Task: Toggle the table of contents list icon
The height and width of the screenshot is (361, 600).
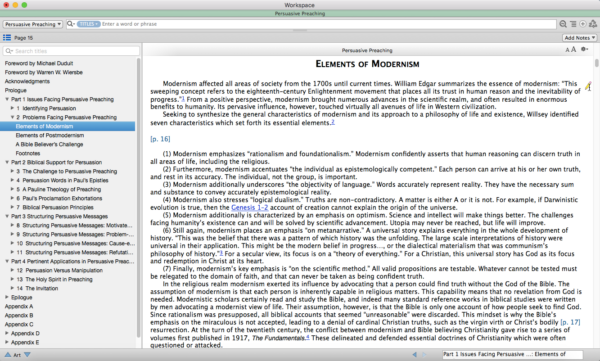Action: [x=7, y=38]
